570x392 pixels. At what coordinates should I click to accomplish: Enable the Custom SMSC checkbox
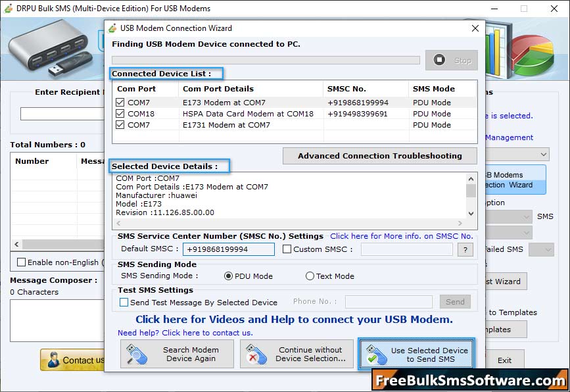click(x=287, y=249)
